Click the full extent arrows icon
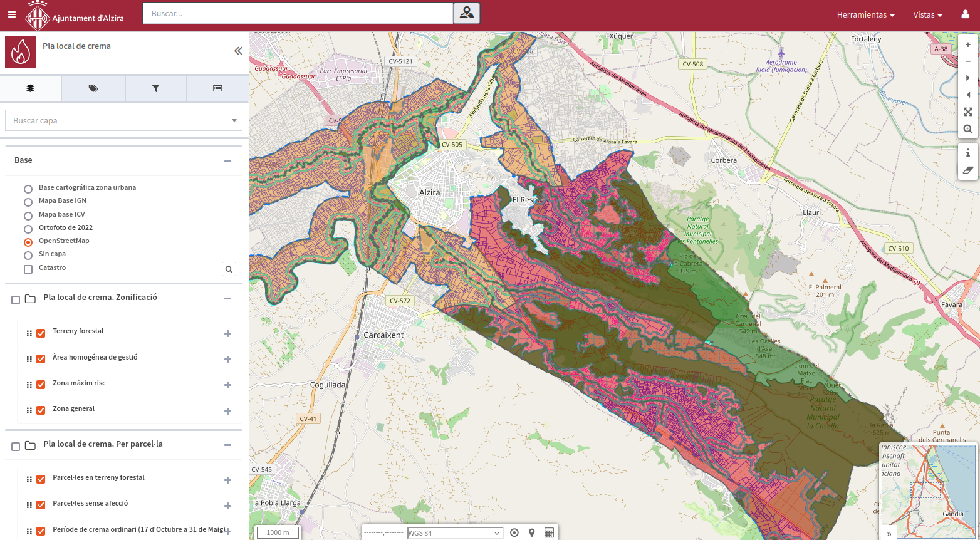980x540 pixels. 968,112
